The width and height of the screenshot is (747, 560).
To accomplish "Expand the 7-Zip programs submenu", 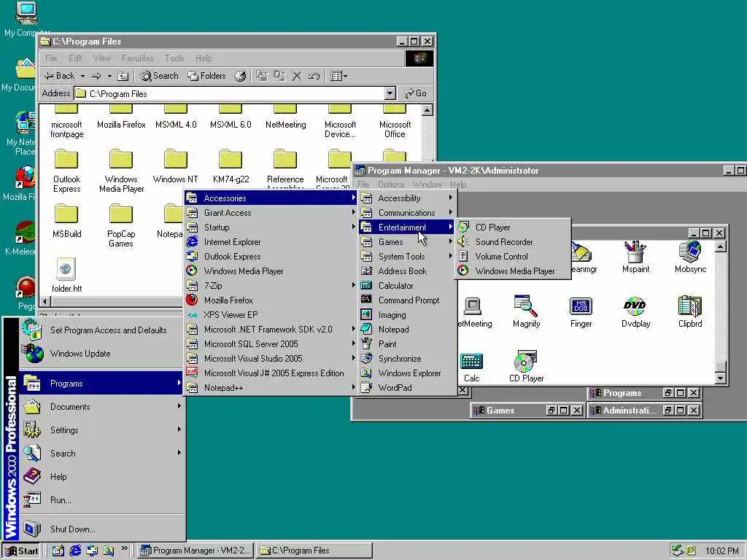I will coord(271,286).
